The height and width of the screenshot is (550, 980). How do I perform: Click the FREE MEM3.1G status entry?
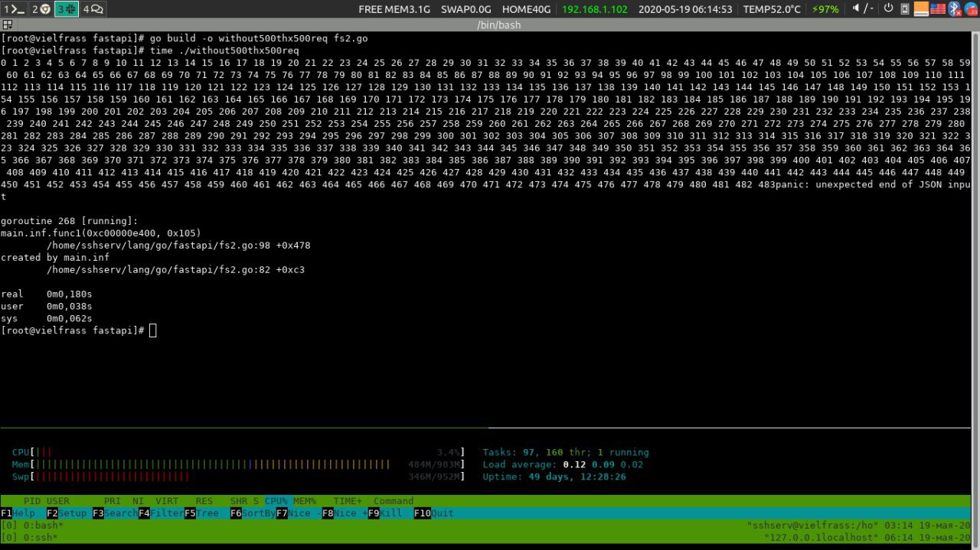(x=394, y=9)
